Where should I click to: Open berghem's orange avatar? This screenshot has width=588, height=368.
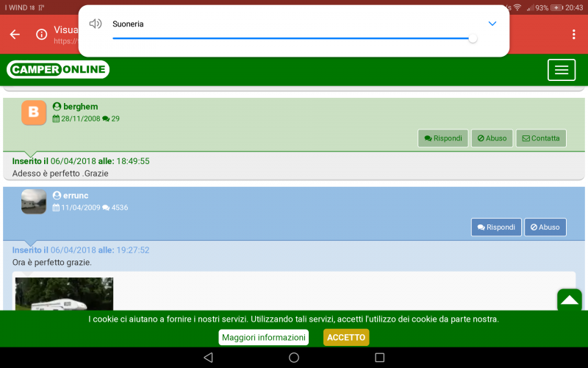click(34, 113)
